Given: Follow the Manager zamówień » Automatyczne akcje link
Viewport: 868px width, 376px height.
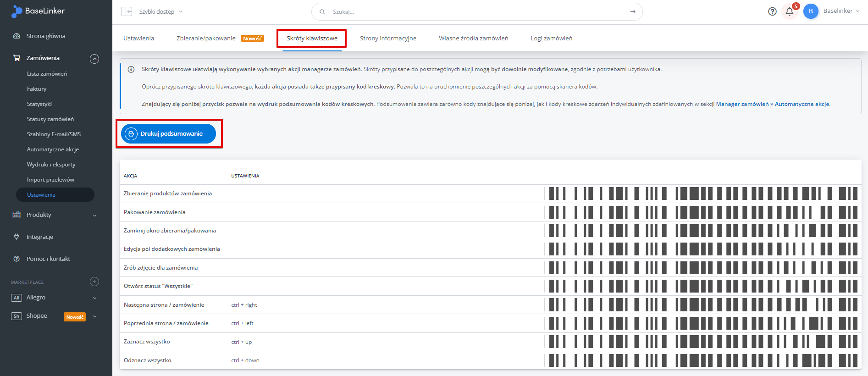Looking at the screenshot, I should pyautogui.click(x=773, y=104).
